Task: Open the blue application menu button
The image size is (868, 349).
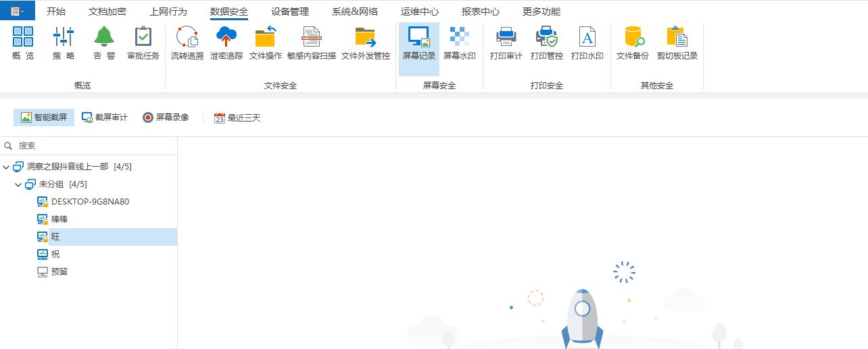Action: 18,11
